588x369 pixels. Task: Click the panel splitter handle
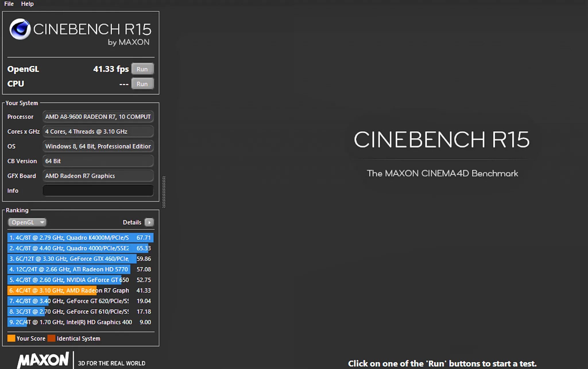pyautogui.click(x=164, y=192)
